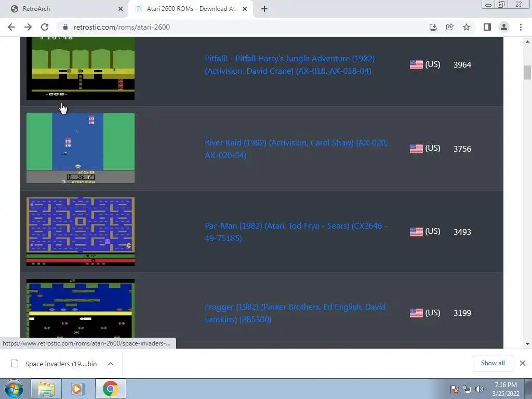Image resolution: width=532 pixels, height=399 pixels.
Task: Open Frogger (1982) ROM link
Action: [x=295, y=313]
